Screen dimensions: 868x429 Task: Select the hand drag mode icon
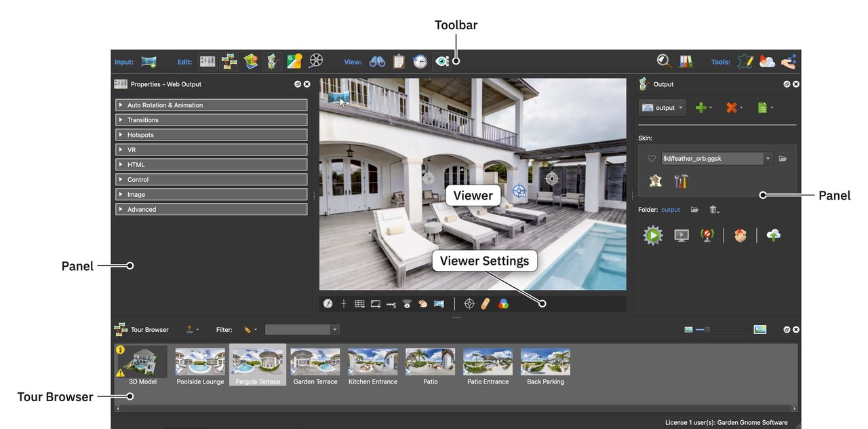coord(423,303)
